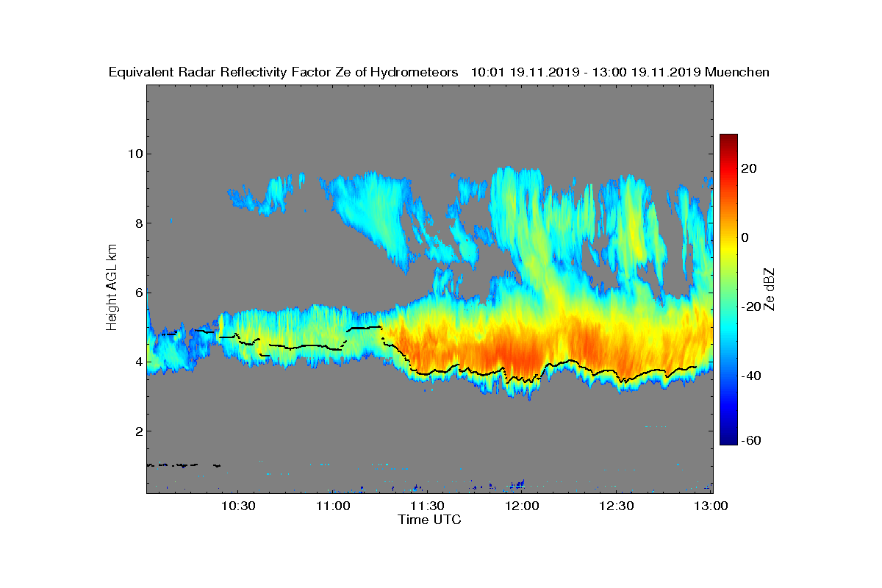Click the Height AGL km axis title
This screenshot has width=882, height=588.
pos(112,289)
